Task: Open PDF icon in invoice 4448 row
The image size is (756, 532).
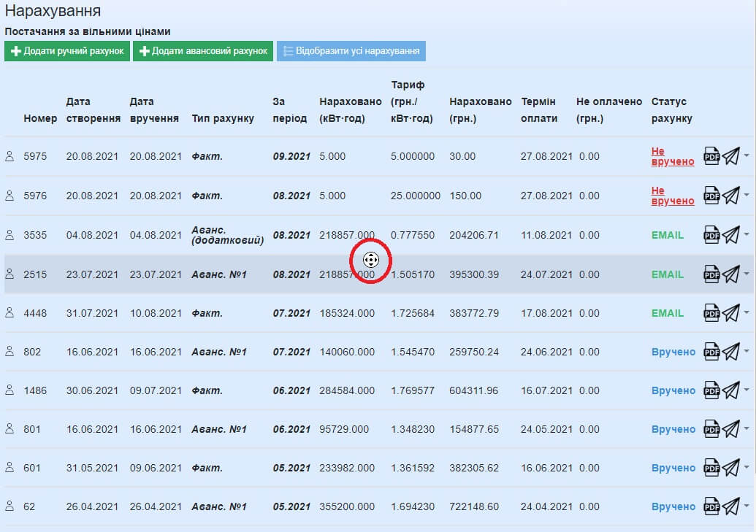Action: click(711, 313)
